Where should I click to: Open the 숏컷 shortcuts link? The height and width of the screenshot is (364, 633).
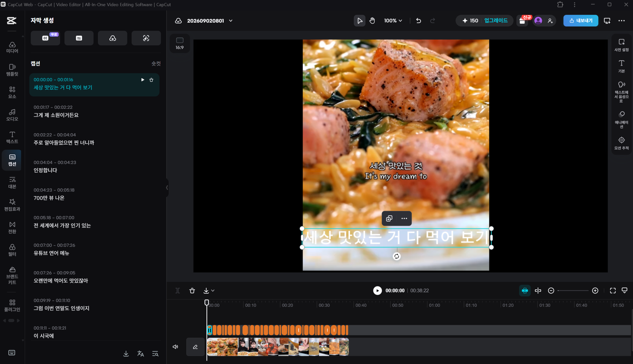156,64
